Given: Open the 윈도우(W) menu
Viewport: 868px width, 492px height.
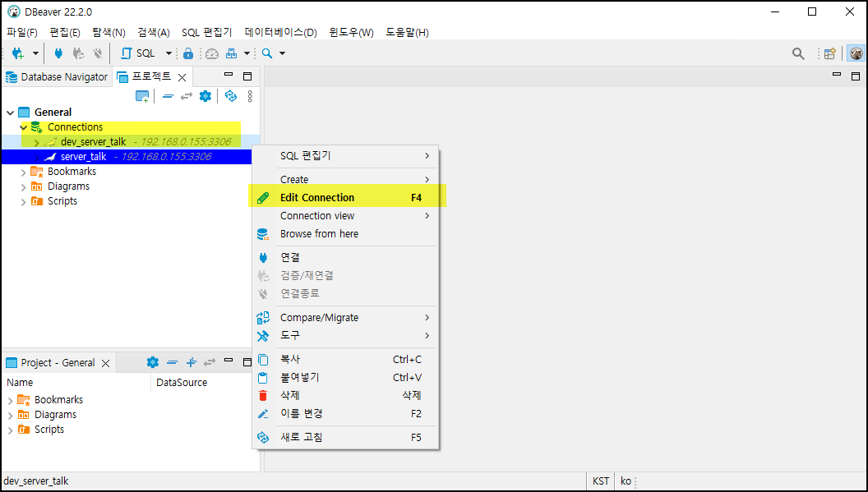Looking at the screenshot, I should pos(351,33).
